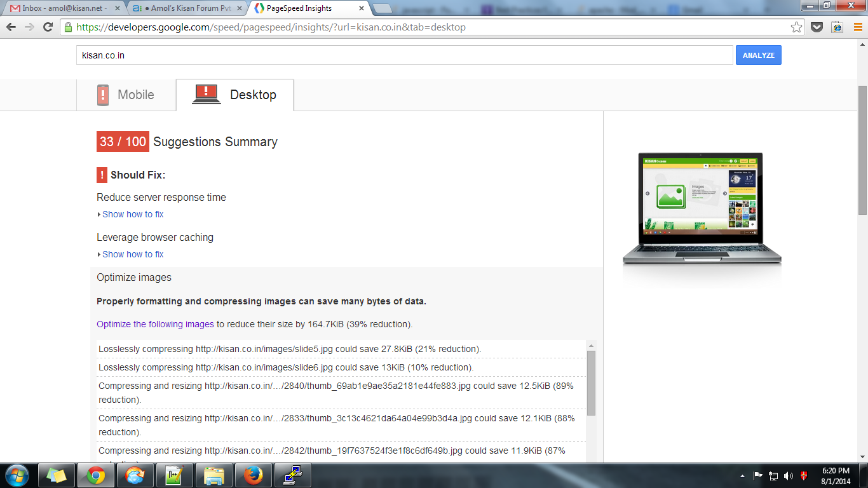Viewport: 868px width, 488px height.
Task: Click the network tray icon
Action: [773, 475]
